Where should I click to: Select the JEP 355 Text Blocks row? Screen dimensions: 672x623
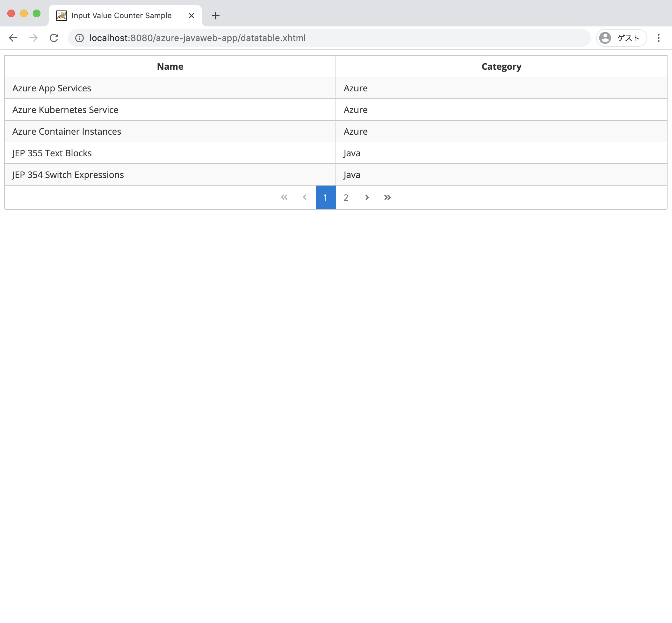[x=336, y=153]
